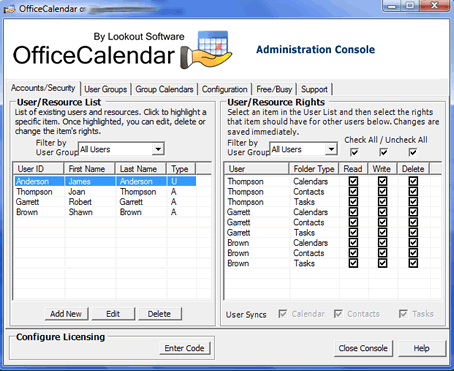Viewport: 454px width, 371px height.
Task: Toggle Check All for Write column
Action: [x=383, y=152]
